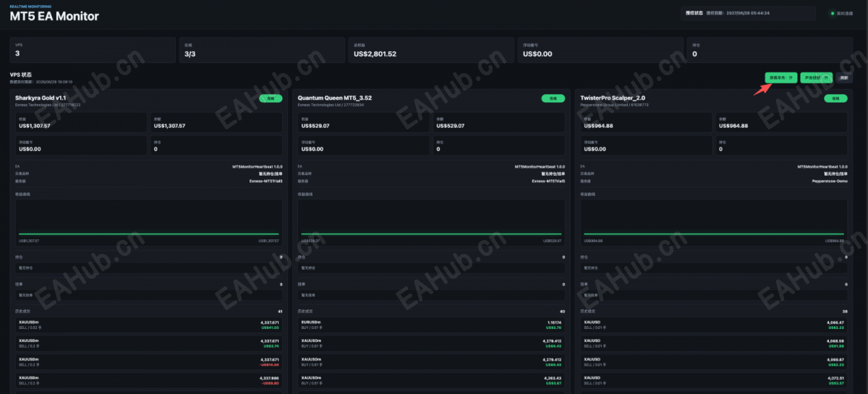Click the VPS count summary tile
This screenshot has width=868, height=394.
[93, 50]
